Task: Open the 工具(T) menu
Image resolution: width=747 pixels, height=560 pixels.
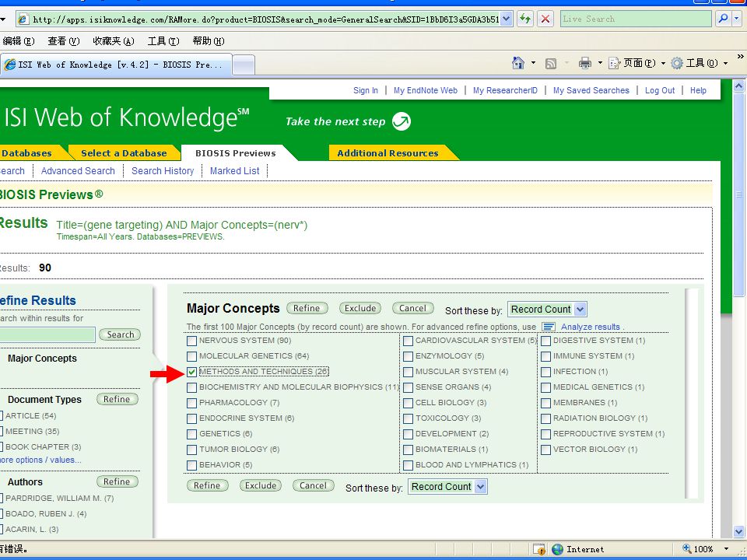Action: (163, 41)
